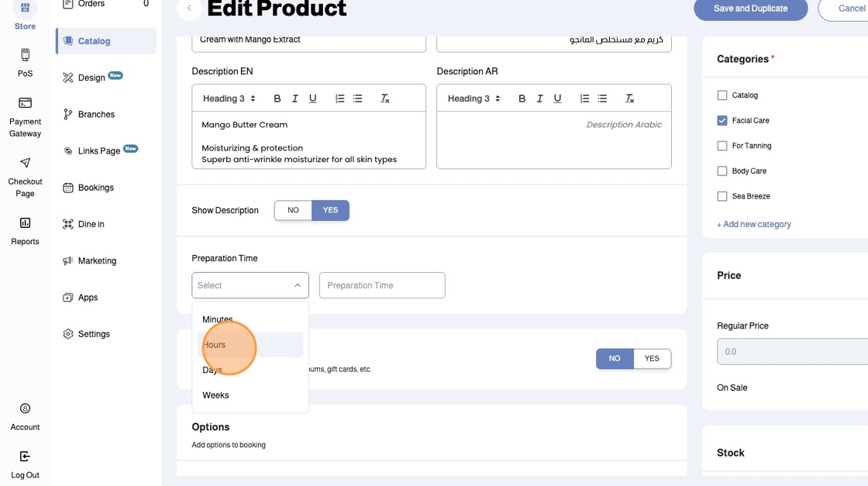Uncheck the Facial Care category
This screenshot has height=486, width=868.
722,121
